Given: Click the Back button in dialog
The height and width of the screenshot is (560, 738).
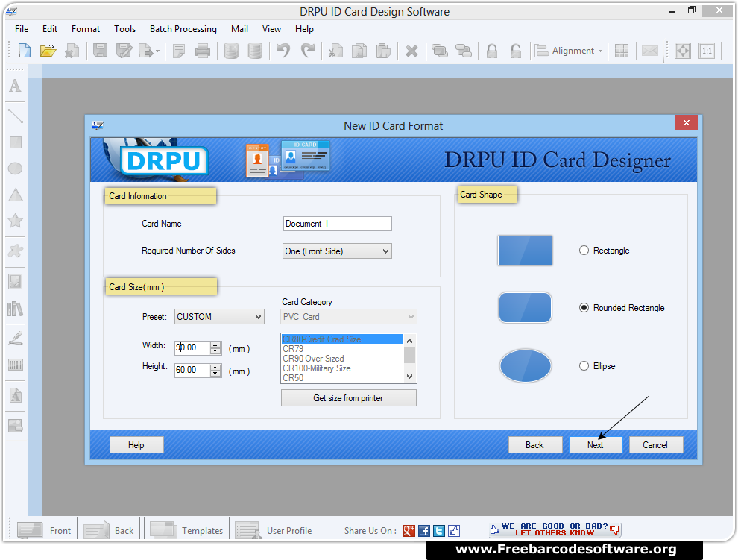Looking at the screenshot, I should pyautogui.click(x=534, y=445).
